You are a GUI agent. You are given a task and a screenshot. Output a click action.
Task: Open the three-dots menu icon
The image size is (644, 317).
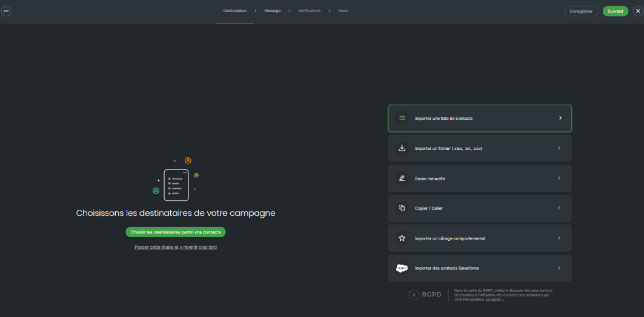[6, 11]
